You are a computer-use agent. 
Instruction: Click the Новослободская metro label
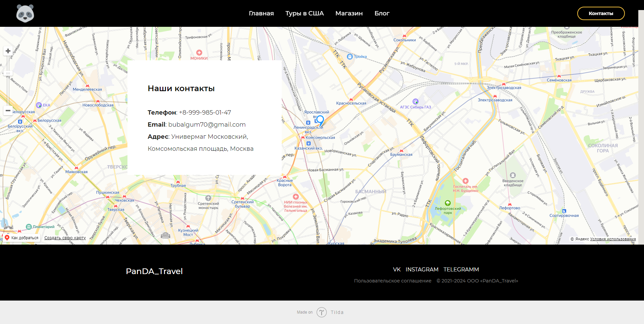point(98,105)
